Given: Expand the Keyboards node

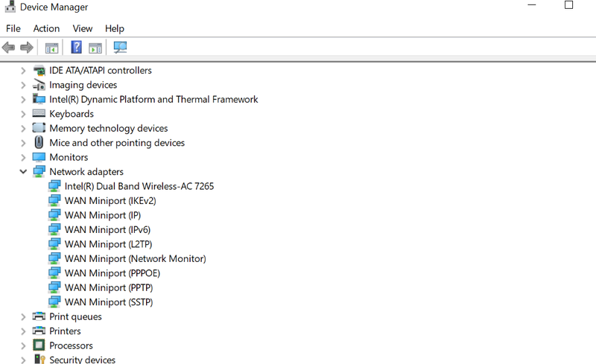Looking at the screenshot, I should click(x=23, y=114).
